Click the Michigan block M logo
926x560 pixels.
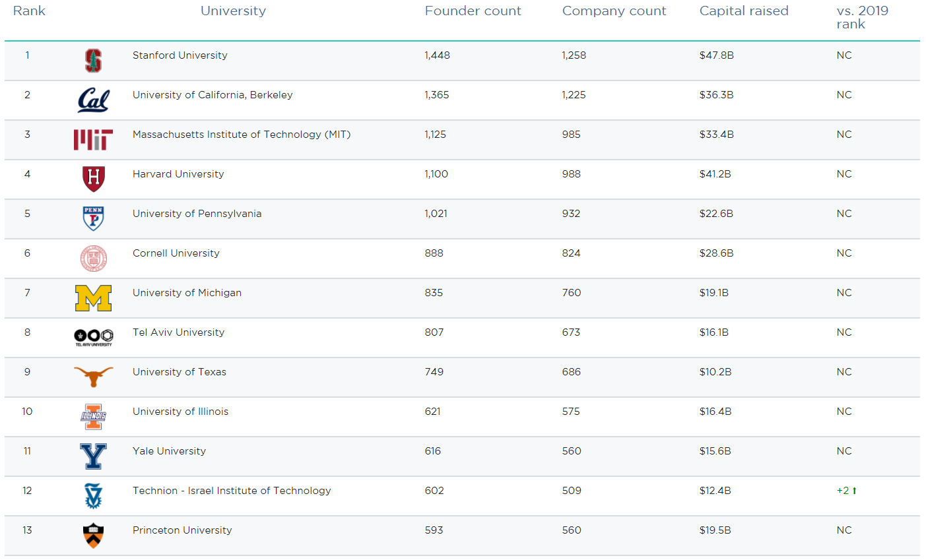[93, 298]
